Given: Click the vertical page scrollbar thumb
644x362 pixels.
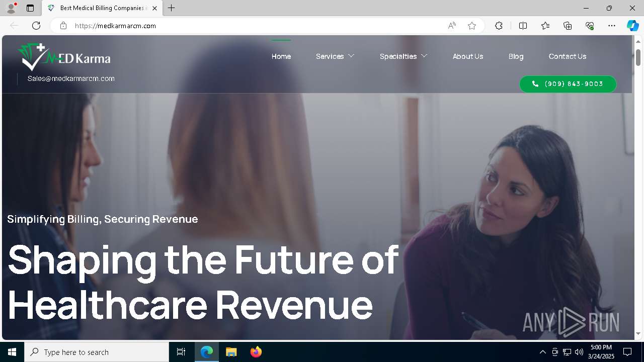Looking at the screenshot, I should point(638,57).
